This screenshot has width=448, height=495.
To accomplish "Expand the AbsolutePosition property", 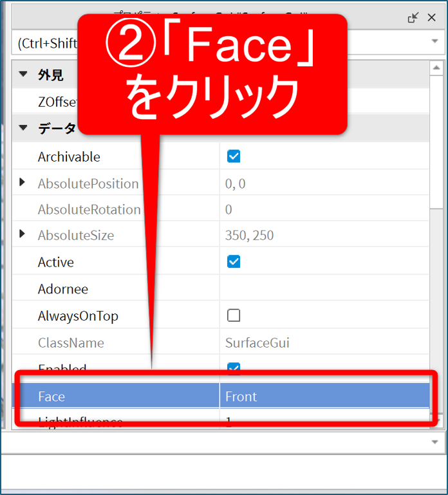I will [23, 183].
